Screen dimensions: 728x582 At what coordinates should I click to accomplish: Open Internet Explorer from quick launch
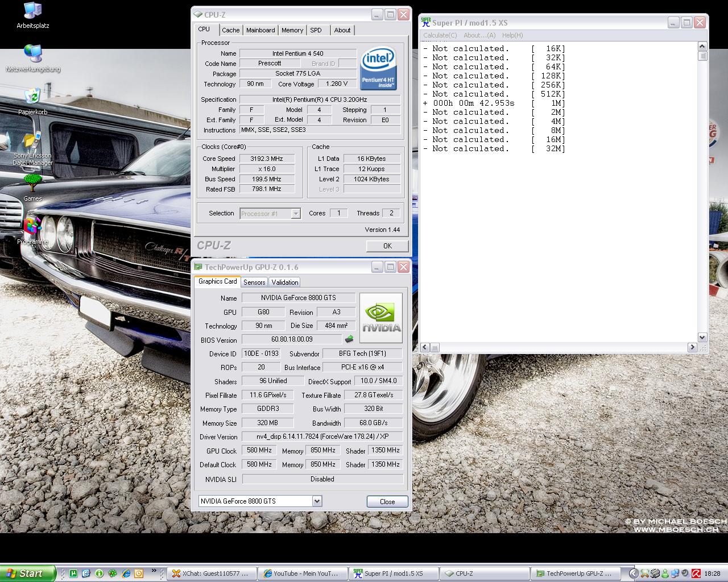126,573
